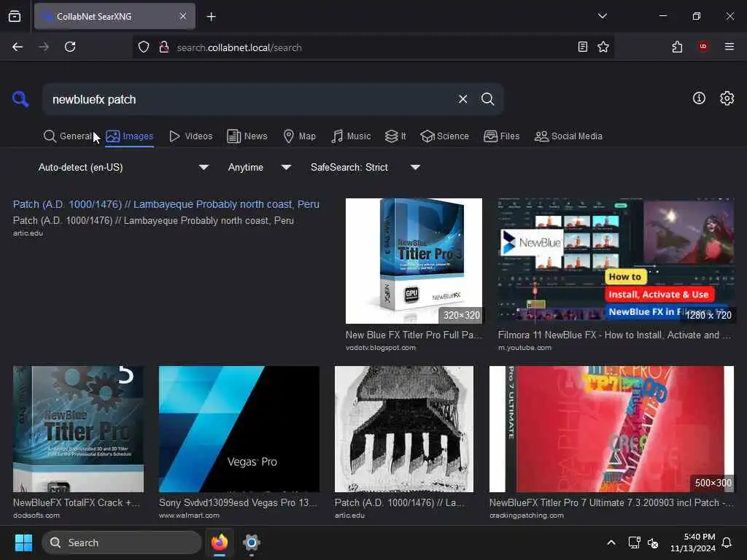Open the SearXNG preferences gear
747x560 pixels.
click(x=727, y=98)
